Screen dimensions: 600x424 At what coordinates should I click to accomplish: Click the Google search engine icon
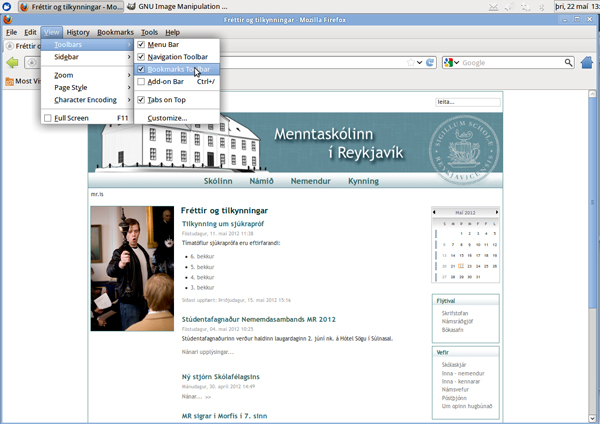(449, 62)
